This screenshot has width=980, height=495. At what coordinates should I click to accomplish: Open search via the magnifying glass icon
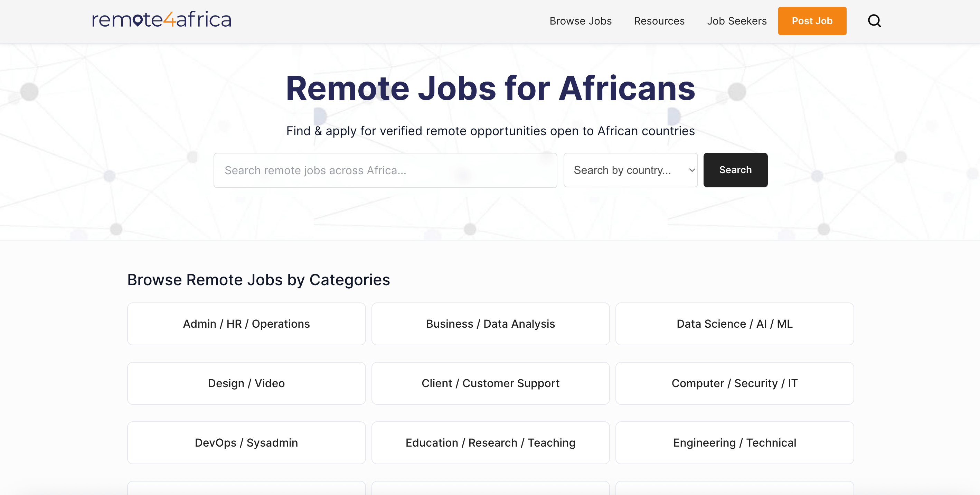874,21
